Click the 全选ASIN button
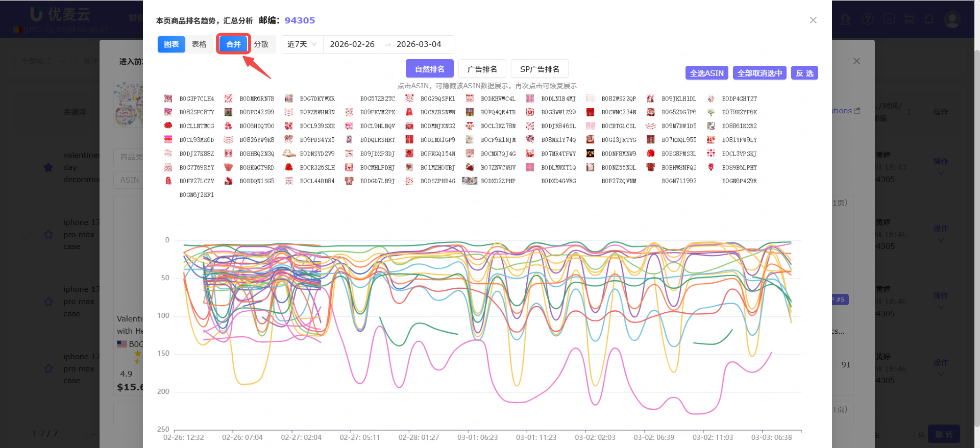980x448 pixels. 706,73
